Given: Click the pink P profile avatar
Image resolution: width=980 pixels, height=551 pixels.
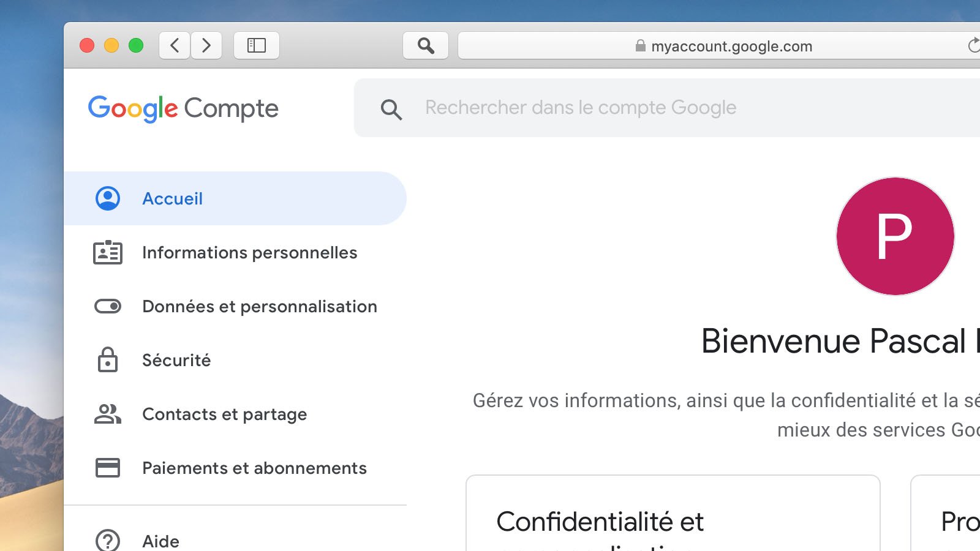Looking at the screenshot, I should [x=895, y=236].
